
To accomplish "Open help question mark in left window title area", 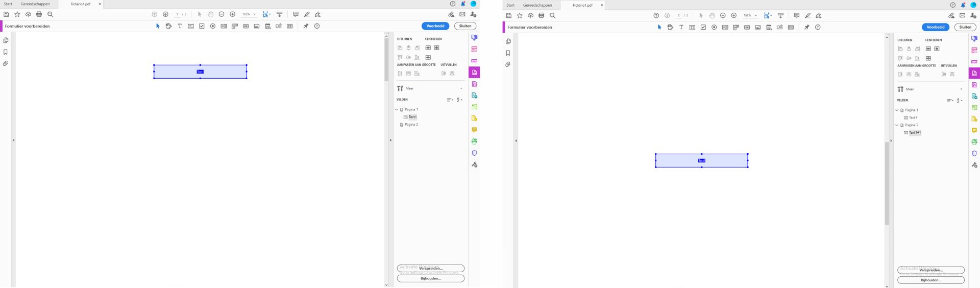I will pyautogui.click(x=453, y=4).
